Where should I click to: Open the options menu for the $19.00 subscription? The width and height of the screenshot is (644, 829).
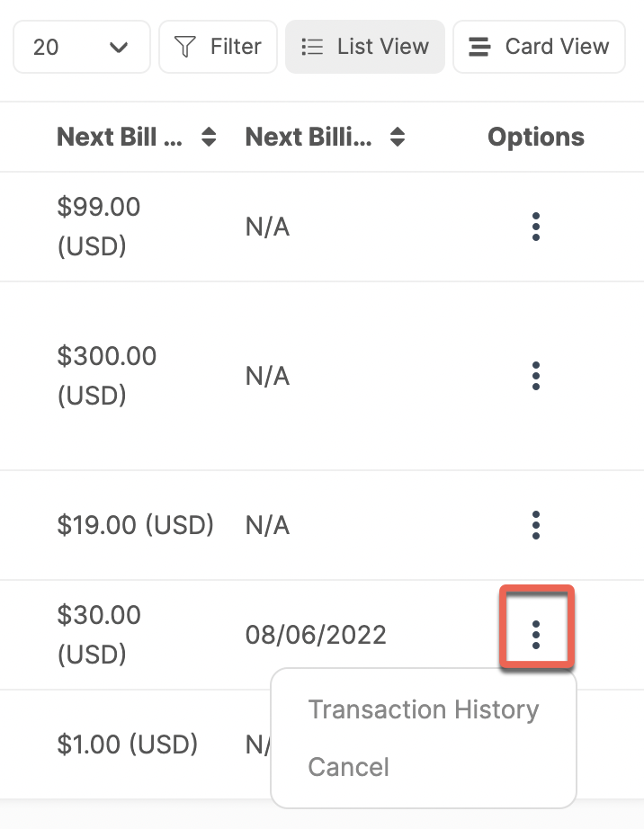point(535,525)
